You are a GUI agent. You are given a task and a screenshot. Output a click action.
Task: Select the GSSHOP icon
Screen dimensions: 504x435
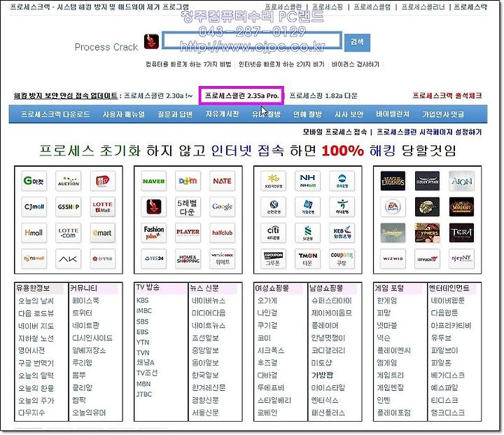68,207
